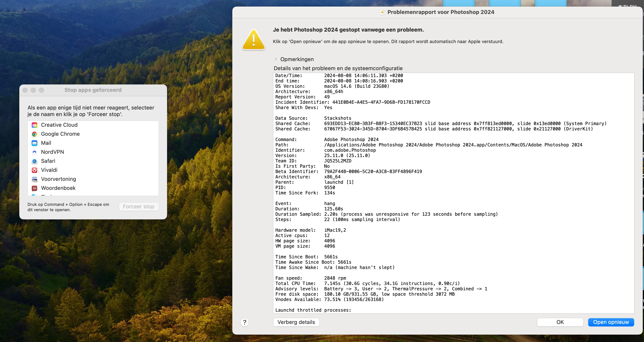Click the Stop apps geforceerd title bar
The image size is (644, 342).
coord(93,90)
